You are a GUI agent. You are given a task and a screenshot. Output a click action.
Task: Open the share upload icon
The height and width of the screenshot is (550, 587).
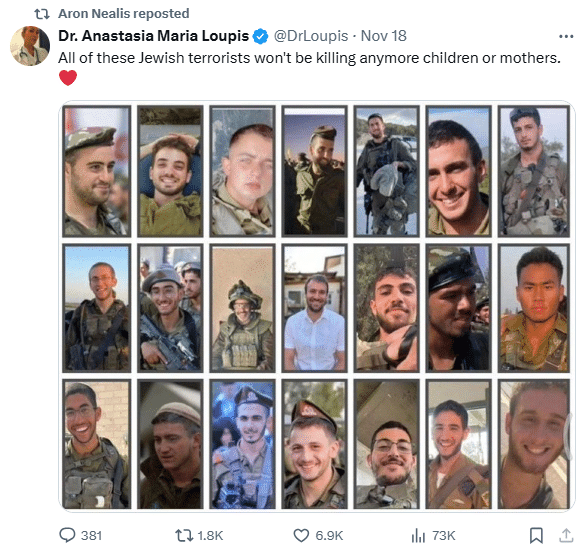click(x=566, y=535)
